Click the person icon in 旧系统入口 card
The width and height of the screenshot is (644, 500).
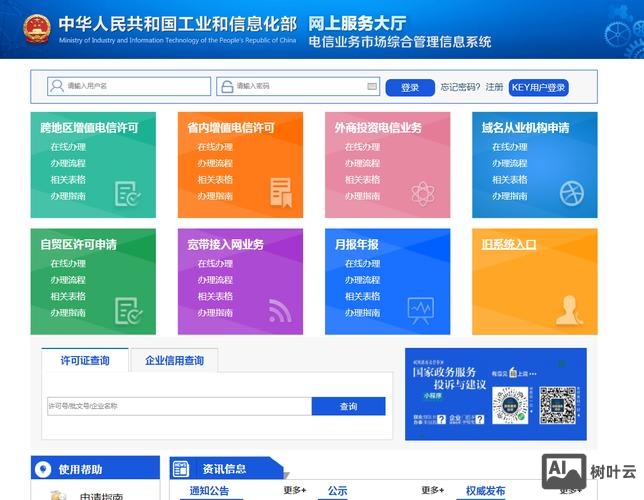coord(569,311)
